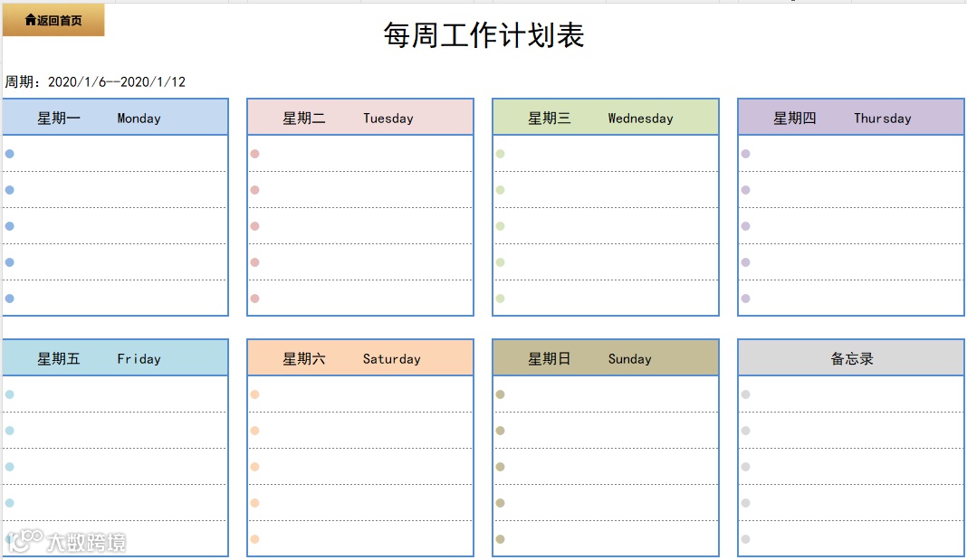Image resolution: width=967 pixels, height=560 pixels.
Task: Select the 星期一 Monday header
Action: tap(115, 117)
